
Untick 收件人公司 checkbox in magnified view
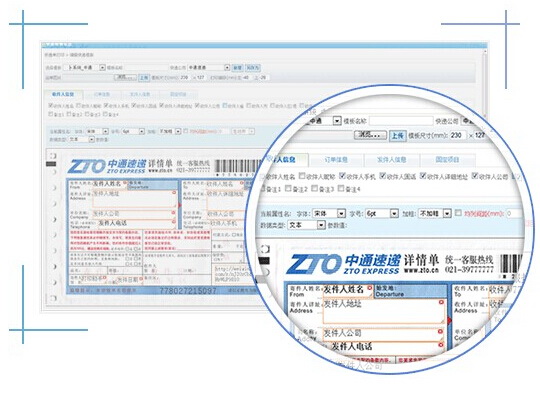click(x=475, y=176)
